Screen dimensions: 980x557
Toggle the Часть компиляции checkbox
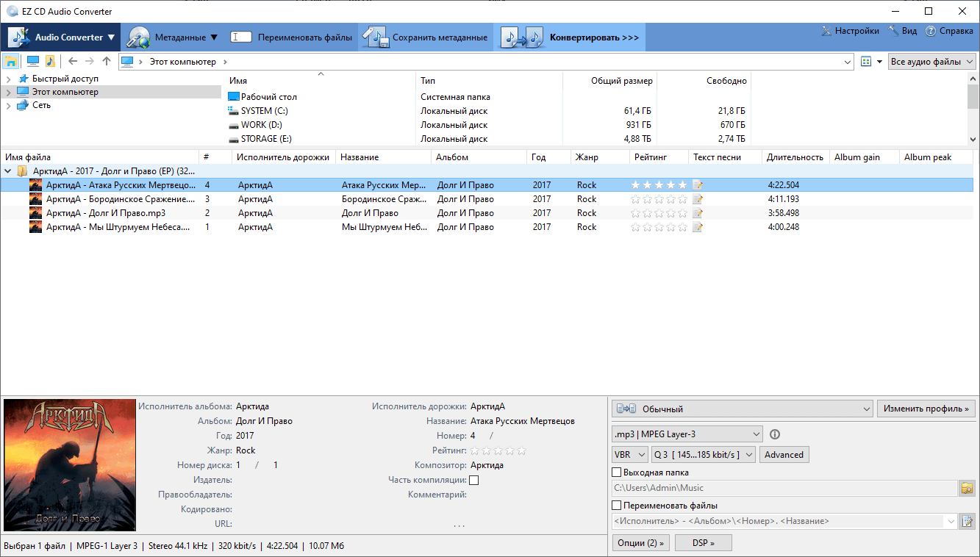[474, 479]
